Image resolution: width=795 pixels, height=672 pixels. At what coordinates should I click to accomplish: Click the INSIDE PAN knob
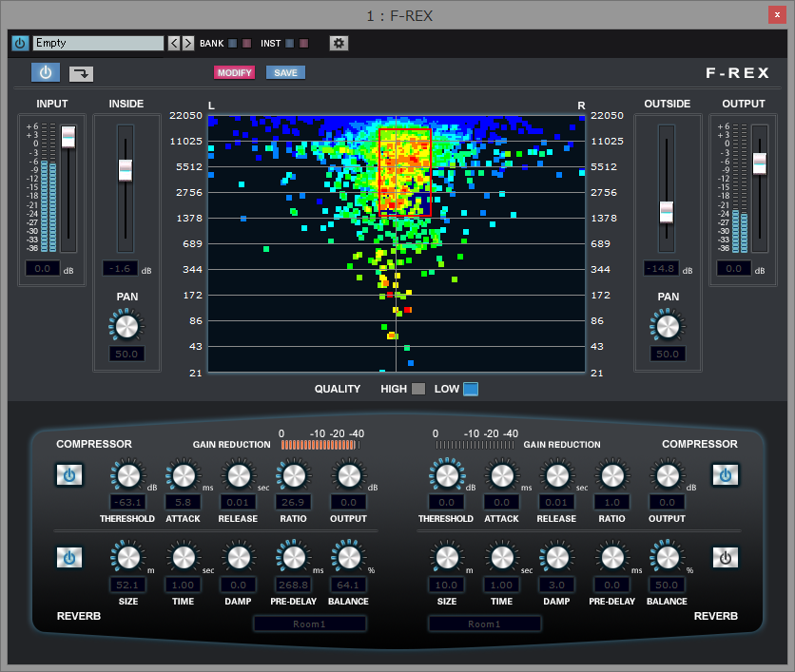coord(126,326)
